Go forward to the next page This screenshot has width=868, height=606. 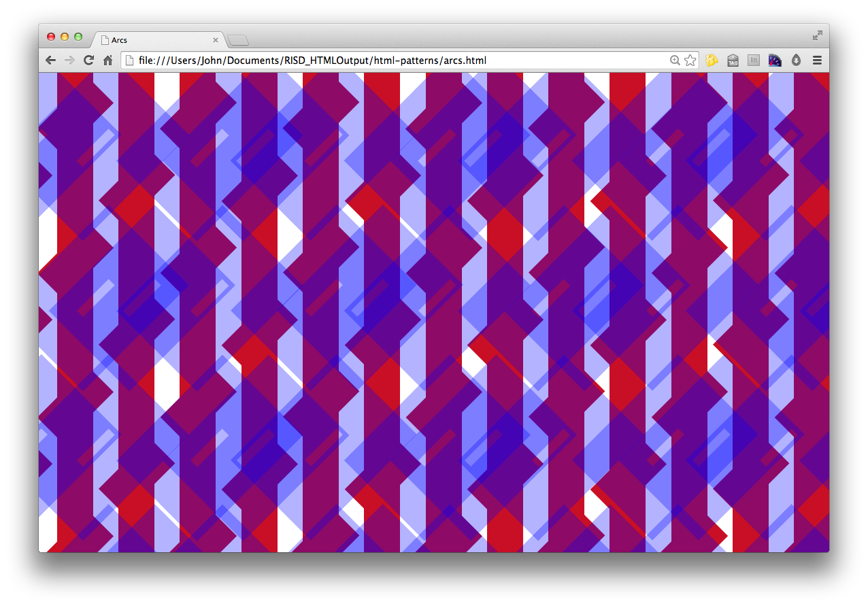(x=69, y=61)
